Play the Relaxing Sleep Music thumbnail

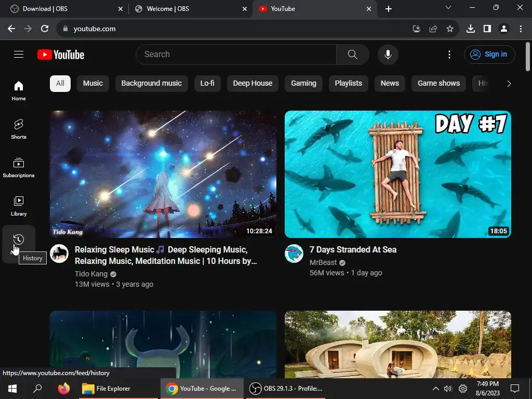pyautogui.click(x=163, y=174)
